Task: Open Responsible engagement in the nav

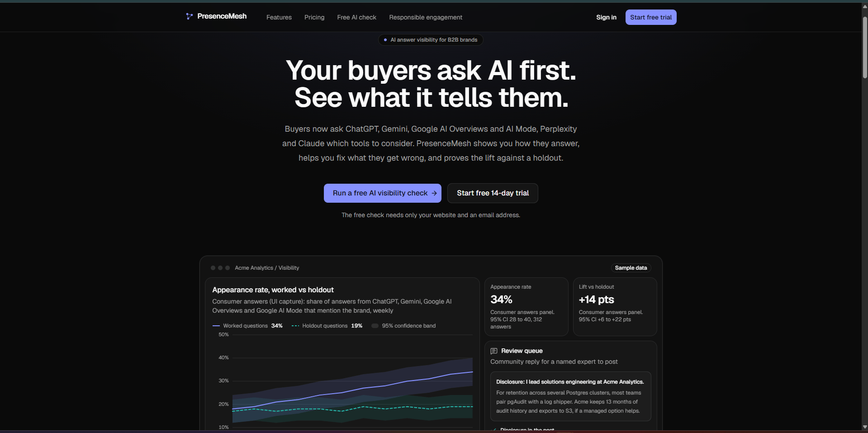Action: pyautogui.click(x=426, y=17)
